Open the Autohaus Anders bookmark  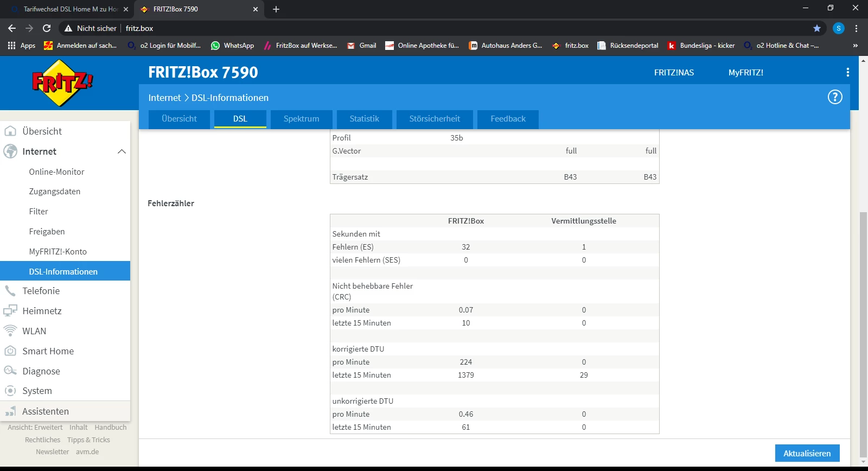(x=506, y=46)
